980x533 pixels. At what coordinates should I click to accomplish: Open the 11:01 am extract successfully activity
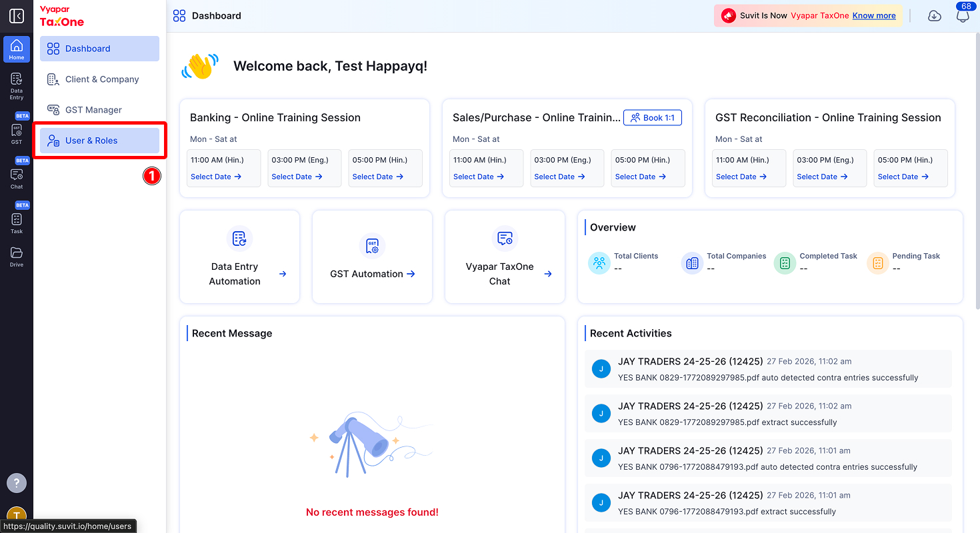(768, 503)
